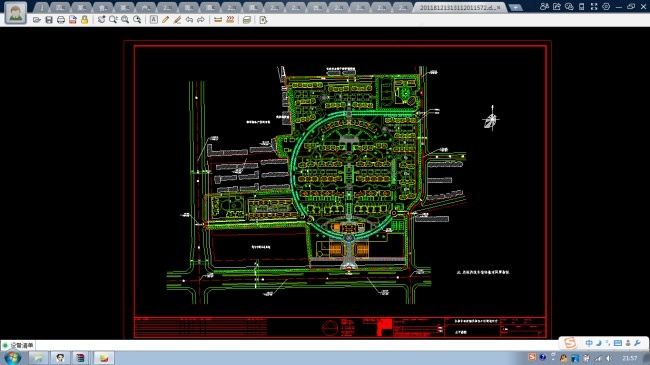The height and width of the screenshot is (365, 650).
Task: Add a new tab with plus button
Action: 515,7
